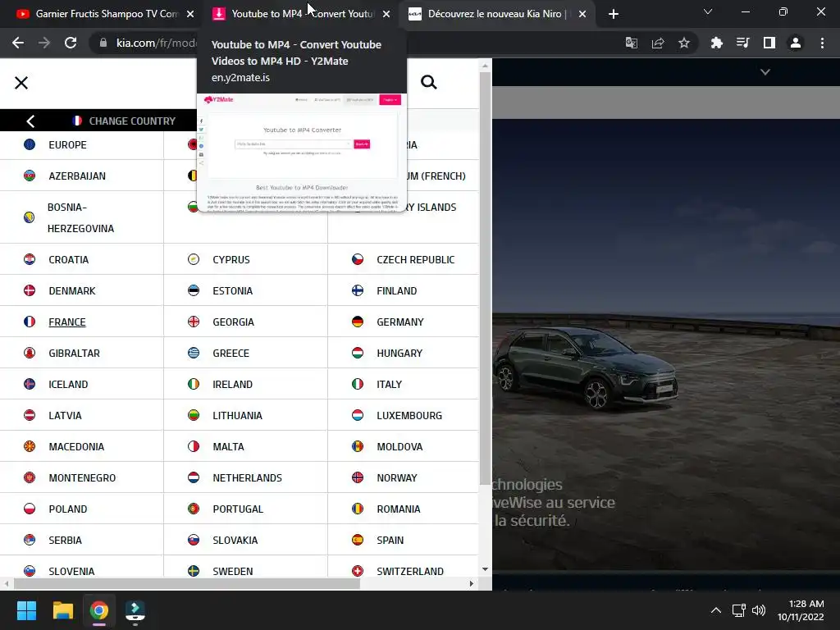The image size is (840, 630).
Task: Open the Chrome extensions puzzle icon
Action: [x=716, y=43]
